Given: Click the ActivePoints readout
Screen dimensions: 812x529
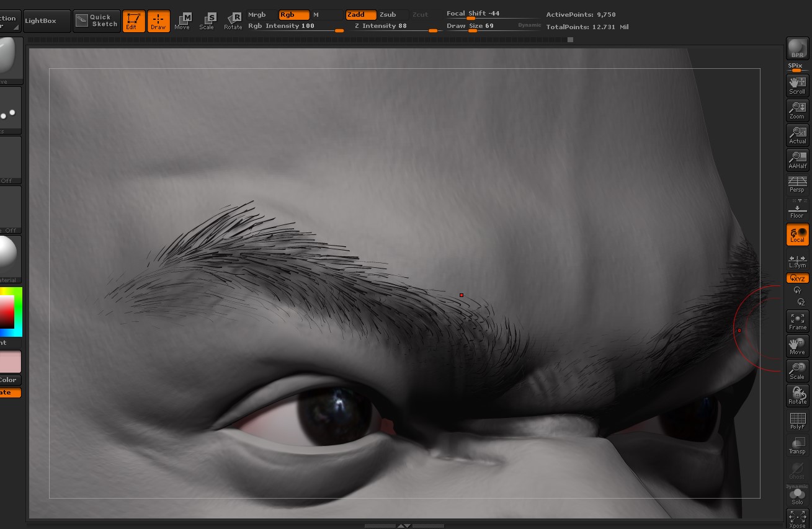Looking at the screenshot, I should 581,14.
